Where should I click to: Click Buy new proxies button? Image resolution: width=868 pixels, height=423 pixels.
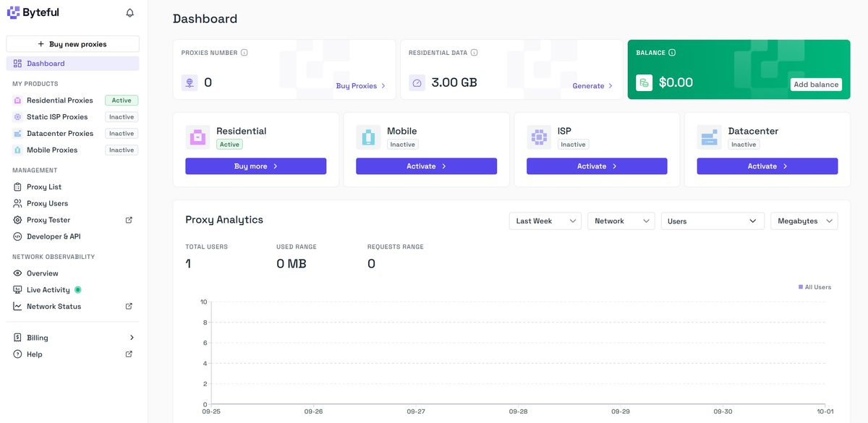[x=72, y=44]
